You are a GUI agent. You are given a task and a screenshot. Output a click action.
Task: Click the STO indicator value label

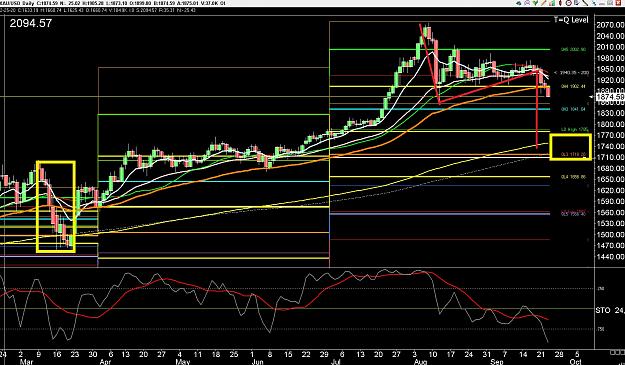point(610,310)
